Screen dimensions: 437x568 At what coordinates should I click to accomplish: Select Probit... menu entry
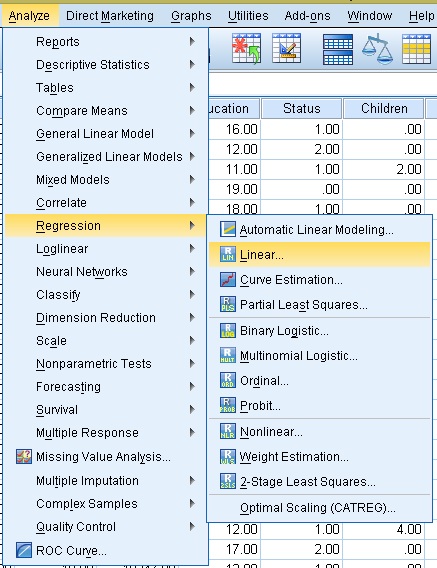click(320, 405)
